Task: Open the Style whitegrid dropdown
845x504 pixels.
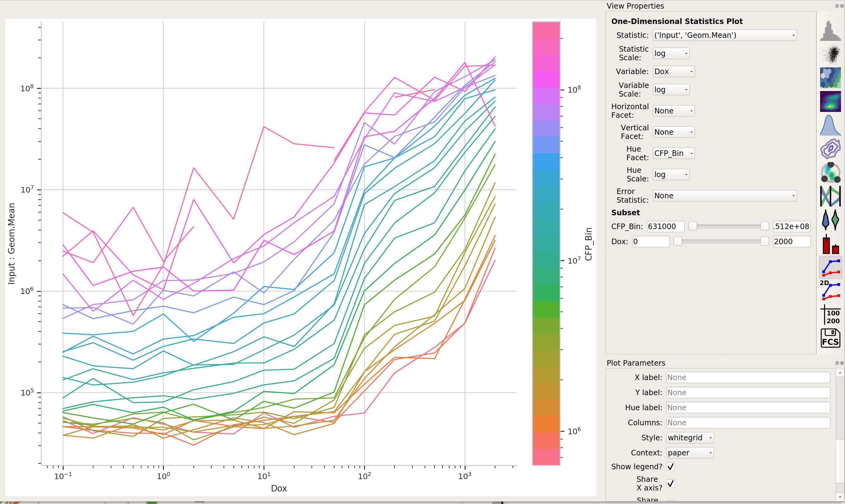Action: point(690,438)
